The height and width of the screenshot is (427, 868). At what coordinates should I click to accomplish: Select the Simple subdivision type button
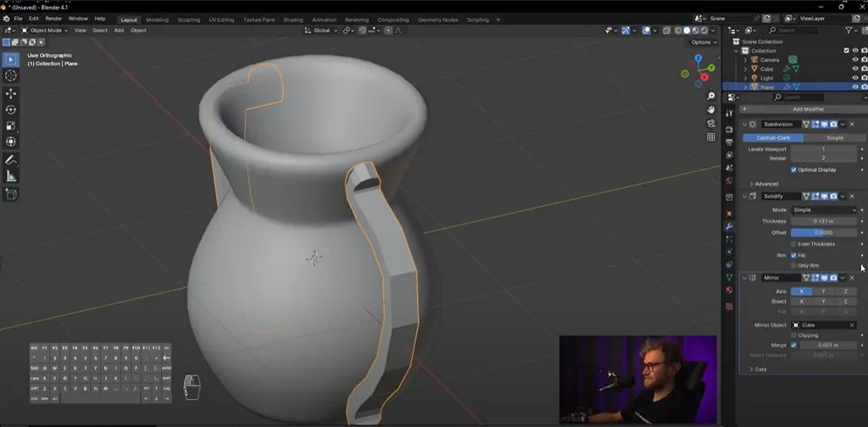click(x=835, y=138)
